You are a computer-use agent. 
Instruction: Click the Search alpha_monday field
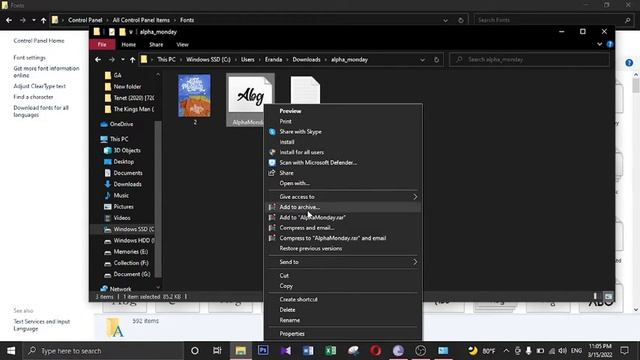click(x=529, y=60)
